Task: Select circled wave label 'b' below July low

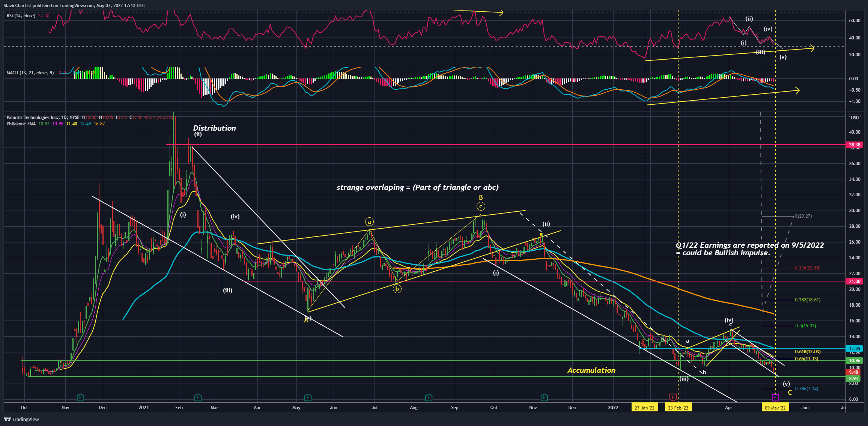Action: coord(397,289)
